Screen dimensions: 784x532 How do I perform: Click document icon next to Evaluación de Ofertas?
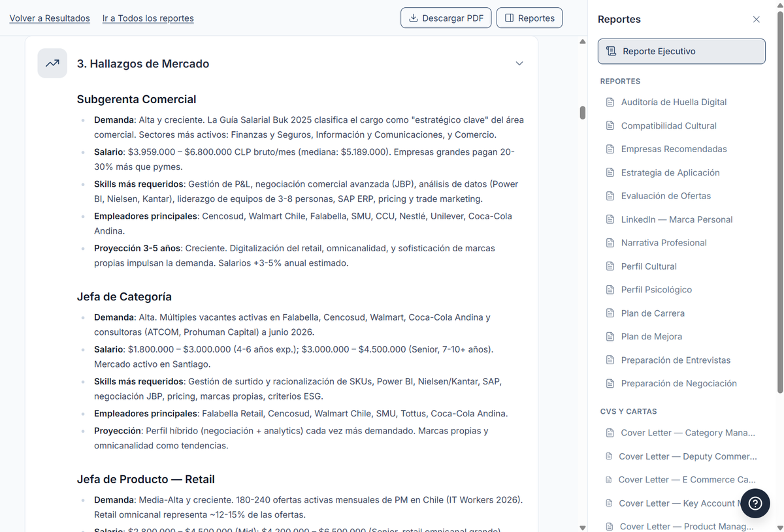tap(610, 196)
